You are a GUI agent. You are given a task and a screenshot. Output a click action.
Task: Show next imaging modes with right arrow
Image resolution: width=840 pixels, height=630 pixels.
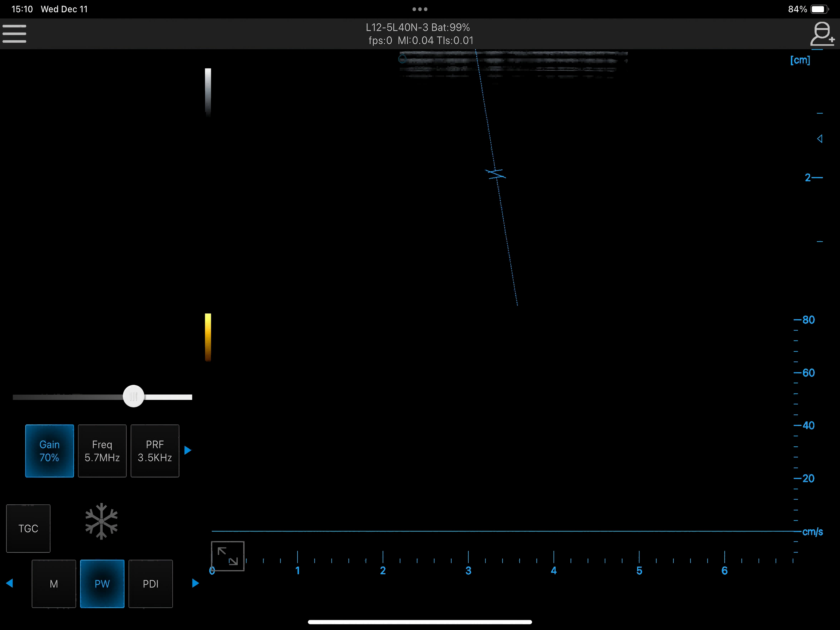pyautogui.click(x=195, y=583)
